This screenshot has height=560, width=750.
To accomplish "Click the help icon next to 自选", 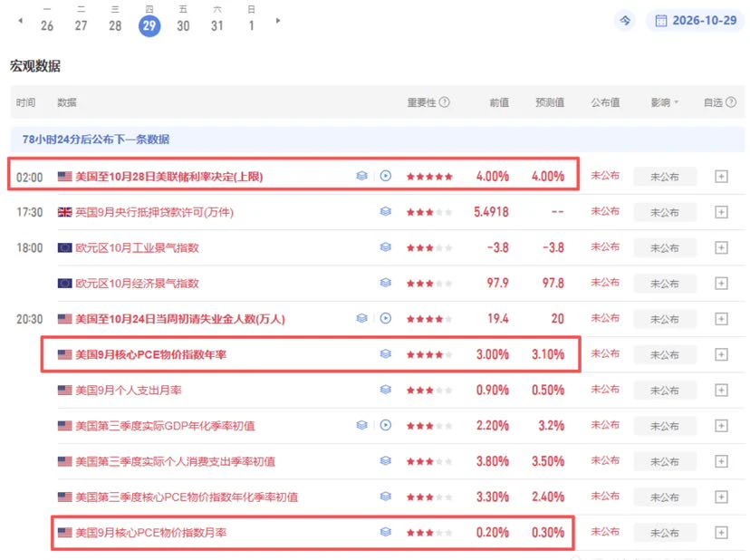I will click(731, 102).
